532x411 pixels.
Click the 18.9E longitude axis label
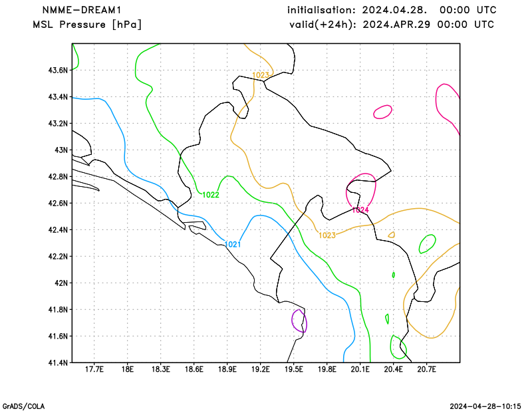pyautogui.click(x=227, y=369)
